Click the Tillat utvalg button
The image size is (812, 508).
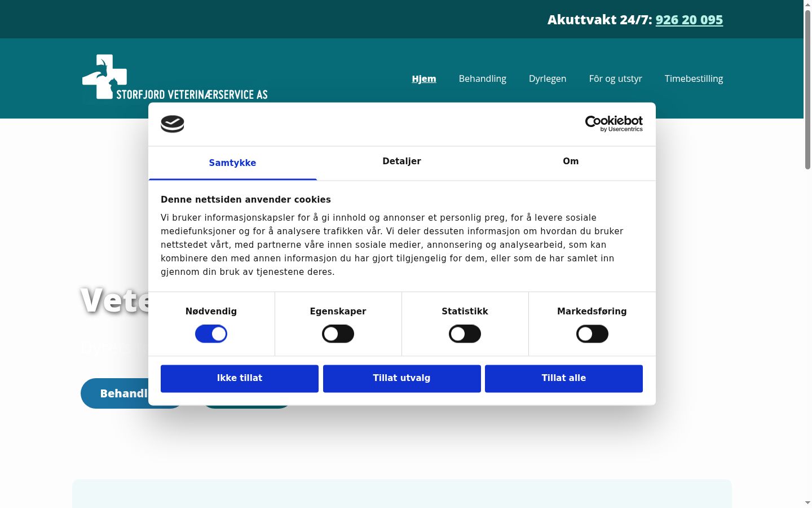click(x=401, y=378)
